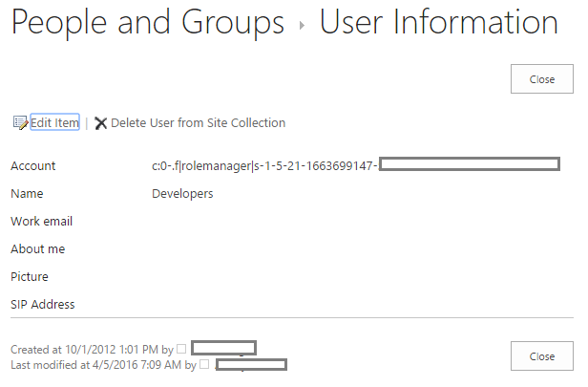Click the Picture field label
This screenshot has height=387, width=588.
[x=30, y=277]
